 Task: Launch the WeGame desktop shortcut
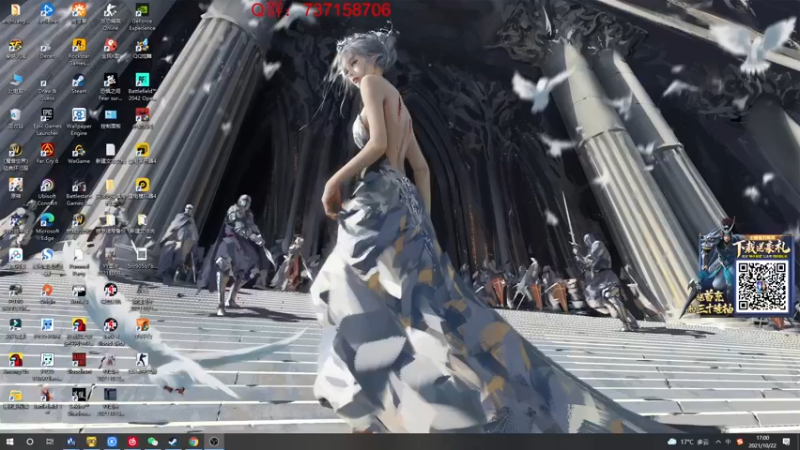(79, 153)
